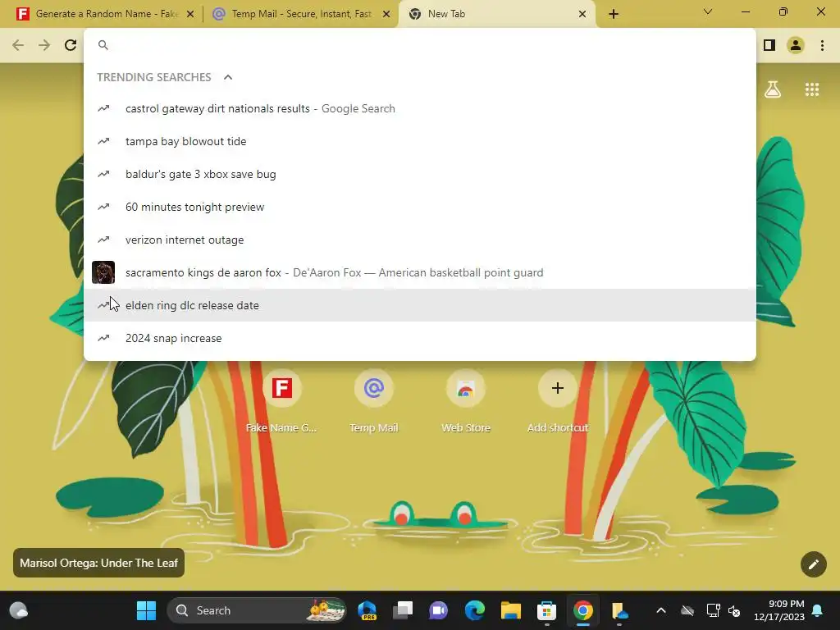Click 'Add shortcut' plus tile
Viewport: 840px width, 630px height.
click(x=558, y=402)
